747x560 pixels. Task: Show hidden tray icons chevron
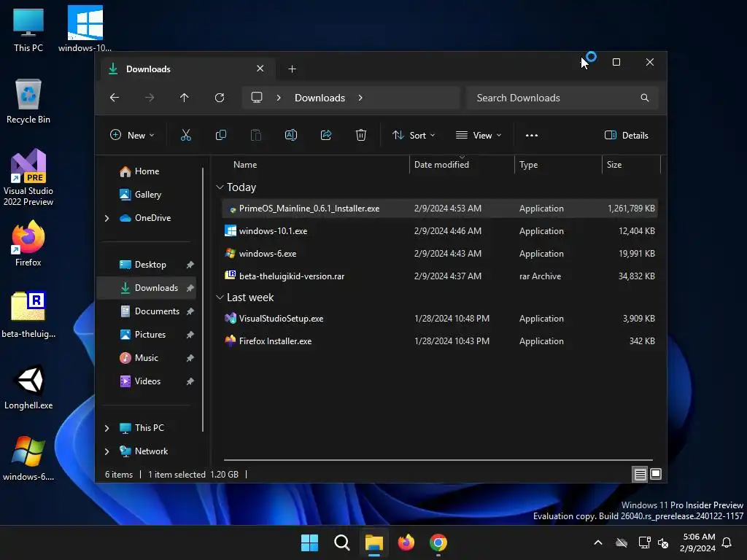click(598, 542)
